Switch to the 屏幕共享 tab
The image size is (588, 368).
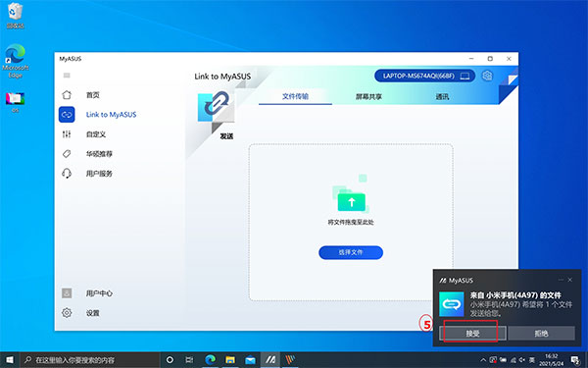click(x=368, y=96)
